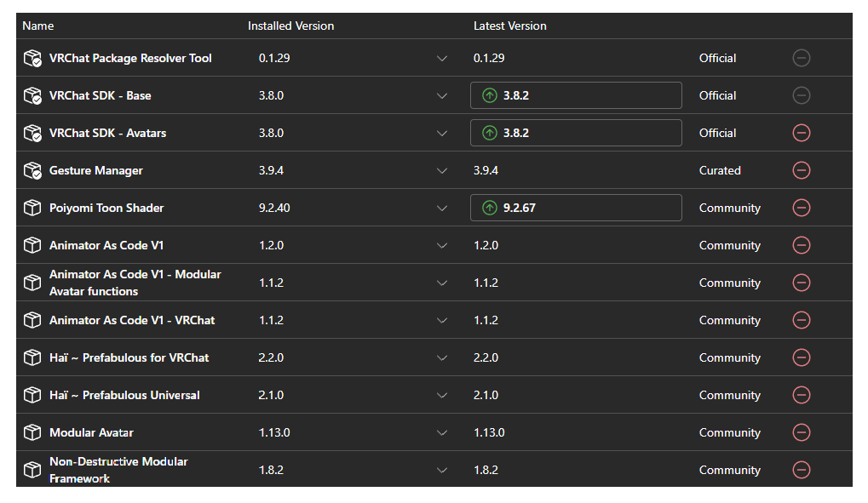Update Poiyomi Toon Shader to 9.2.67
The width and height of the screenshot is (868, 503).
575,208
